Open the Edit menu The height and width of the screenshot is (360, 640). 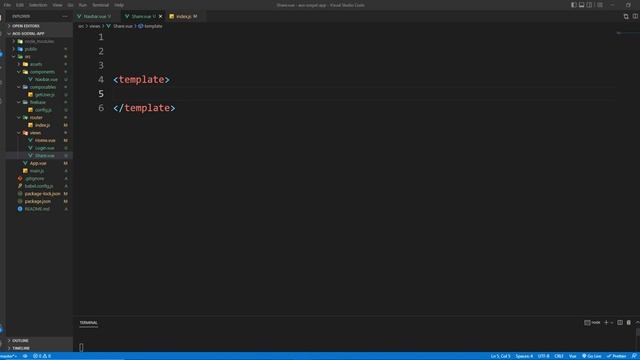click(x=20, y=5)
